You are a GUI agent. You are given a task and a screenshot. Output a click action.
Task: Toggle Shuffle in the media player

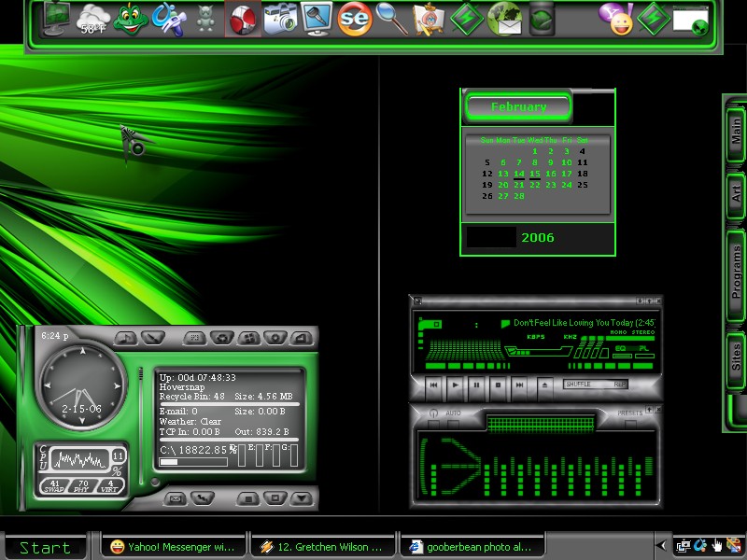pos(578,384)
